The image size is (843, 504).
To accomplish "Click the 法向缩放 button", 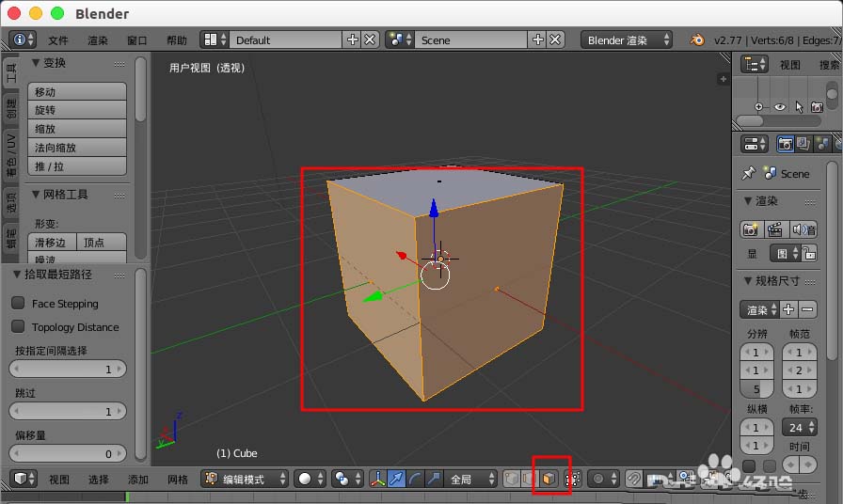I will 77,148.
